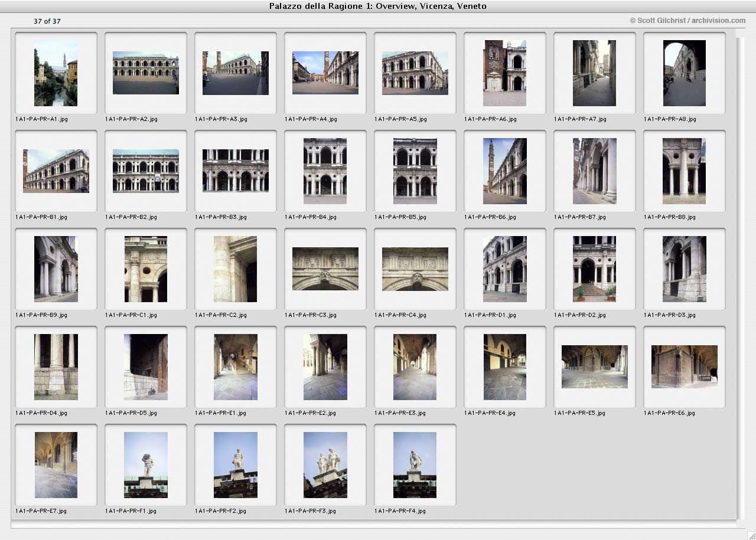The image size is (756, 540).
Task: Click the Scott Gilchrist archivision.com credit
Action: [x=687, y=21]
